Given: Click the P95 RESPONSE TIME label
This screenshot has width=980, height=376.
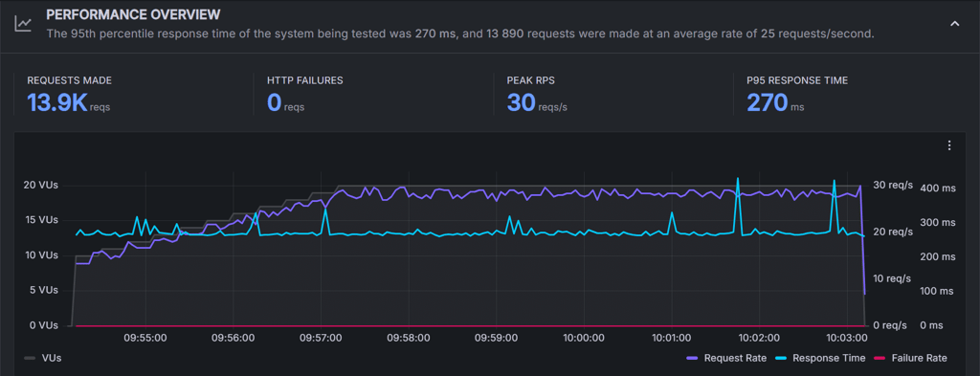Looking at the screenshot, I should (797, 80).
